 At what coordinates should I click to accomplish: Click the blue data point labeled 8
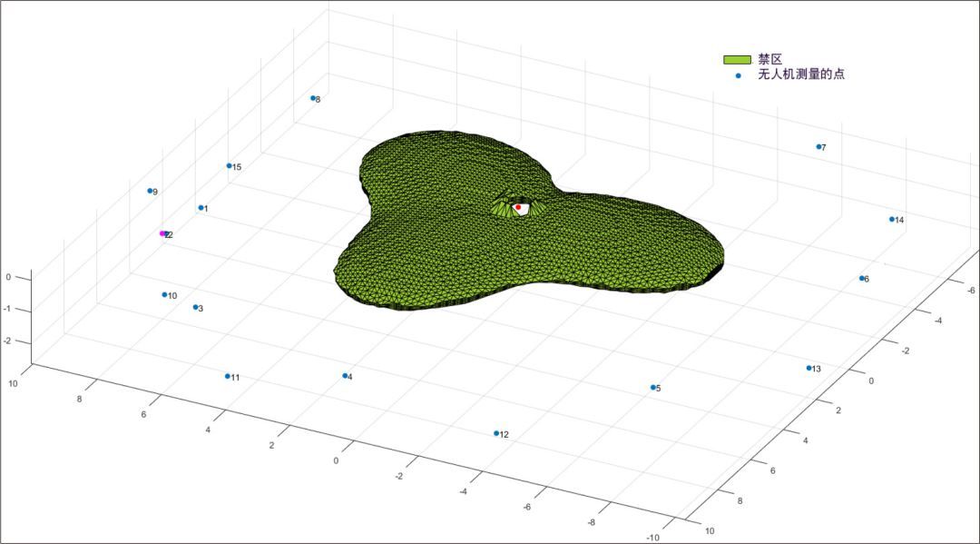click(313, 98)
